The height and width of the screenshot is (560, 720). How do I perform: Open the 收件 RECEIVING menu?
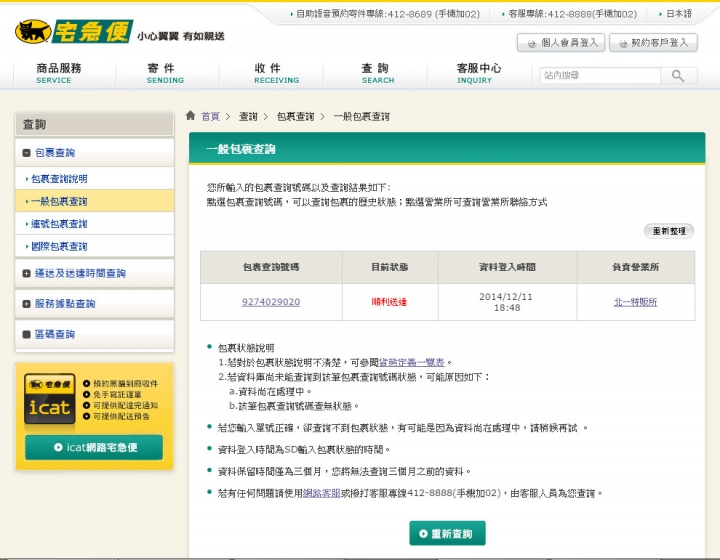click(276, 73)
